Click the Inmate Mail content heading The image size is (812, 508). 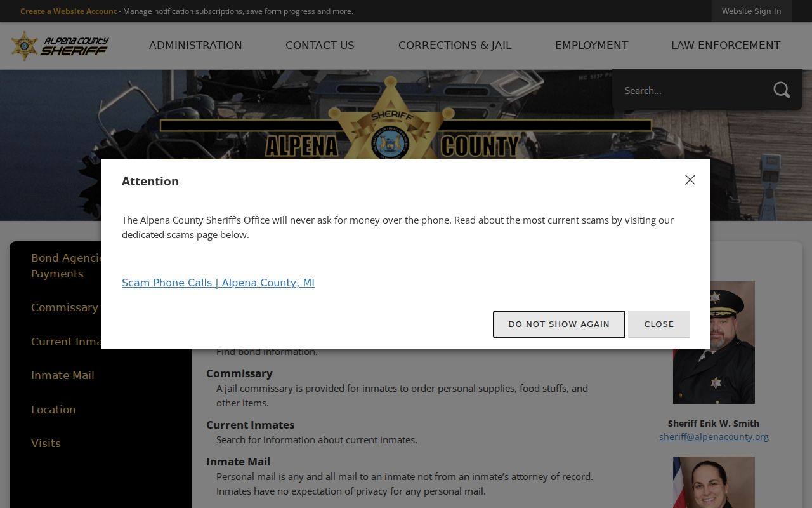coord(238,462)
